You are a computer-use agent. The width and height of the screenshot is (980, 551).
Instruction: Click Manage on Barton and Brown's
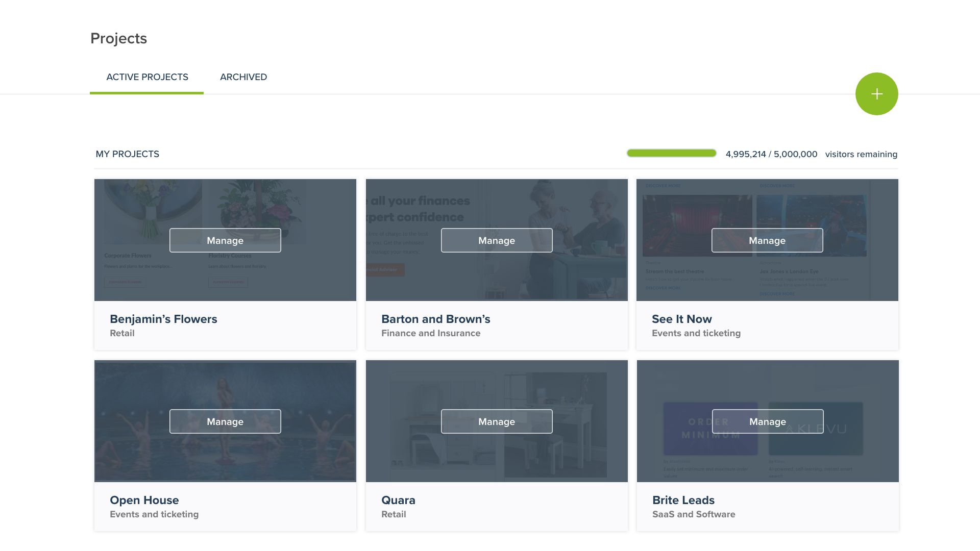click(x=496, y=240)
